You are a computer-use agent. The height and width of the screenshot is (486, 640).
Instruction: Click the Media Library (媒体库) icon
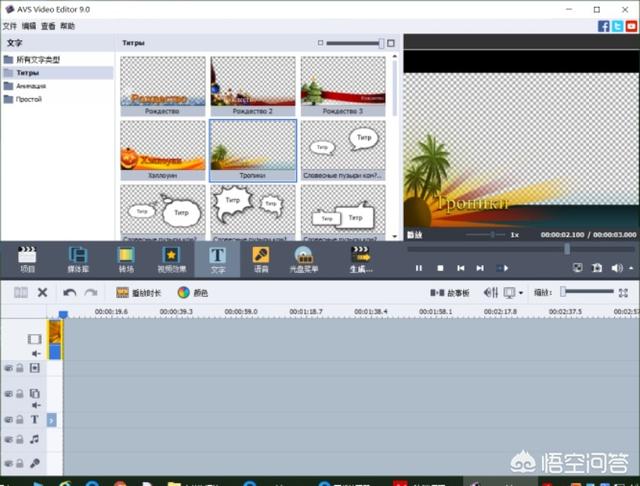click(77, 260)
